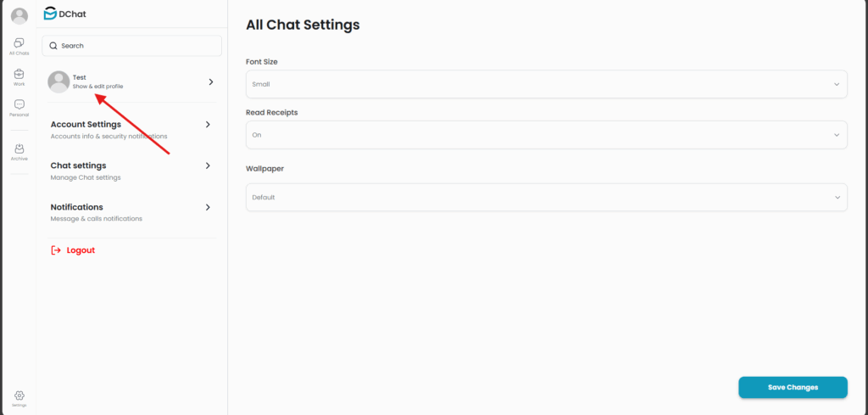
Task: Click the Search input field
Action: click(x=131, y=46)
